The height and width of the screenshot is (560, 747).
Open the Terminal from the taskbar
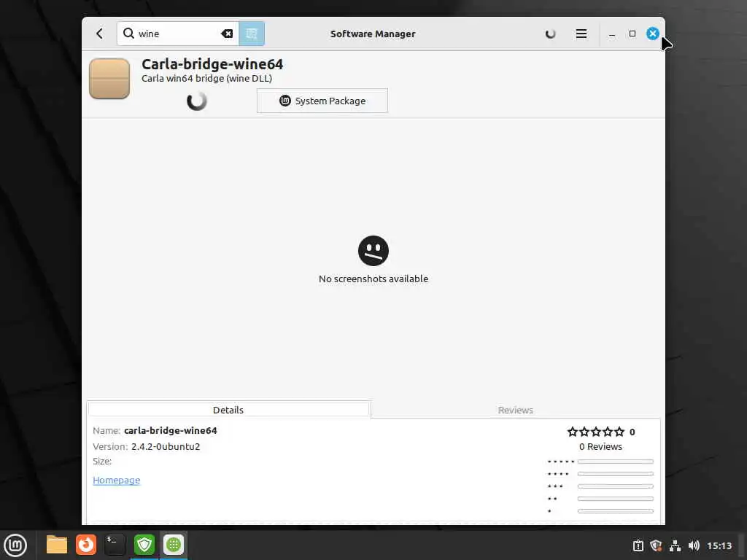click(x=115, y=545)
